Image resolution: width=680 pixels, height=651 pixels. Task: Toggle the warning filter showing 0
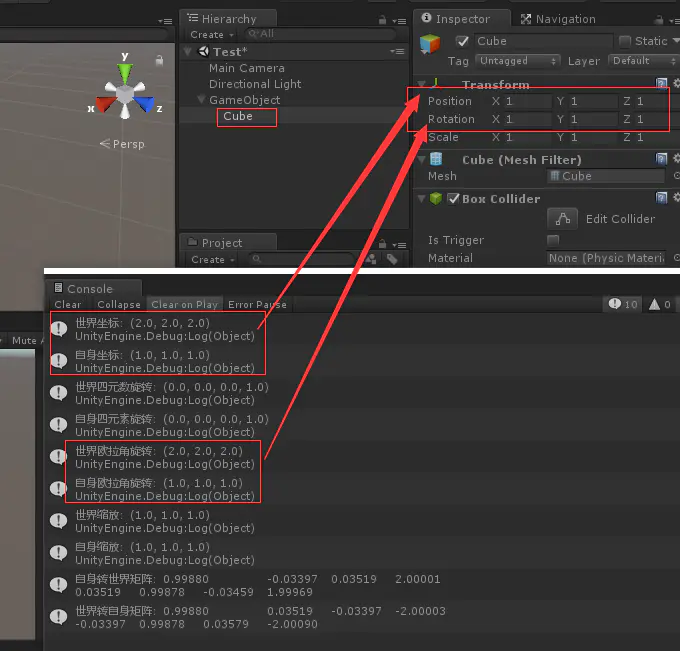pyautogui.click(x=660, y=304)
